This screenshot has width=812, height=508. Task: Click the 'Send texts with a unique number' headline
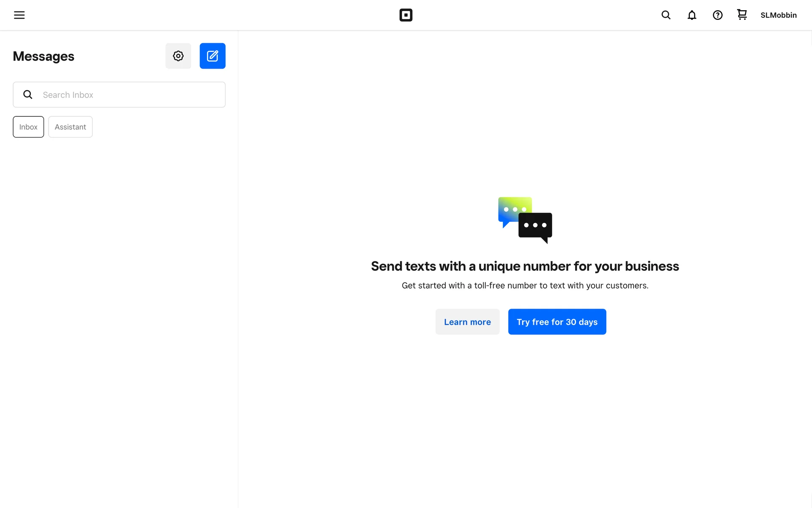(x=525, y=266)
